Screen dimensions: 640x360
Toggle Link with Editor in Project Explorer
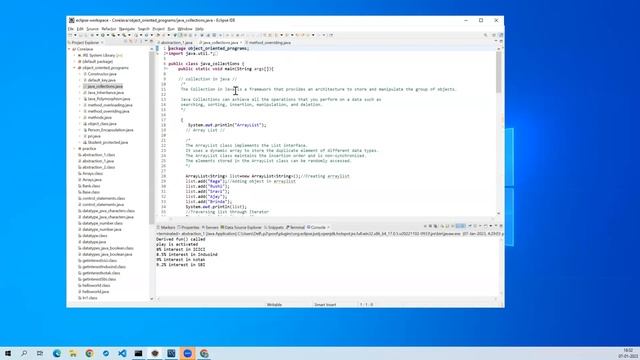pyautogui.click(x=131, y=42)
